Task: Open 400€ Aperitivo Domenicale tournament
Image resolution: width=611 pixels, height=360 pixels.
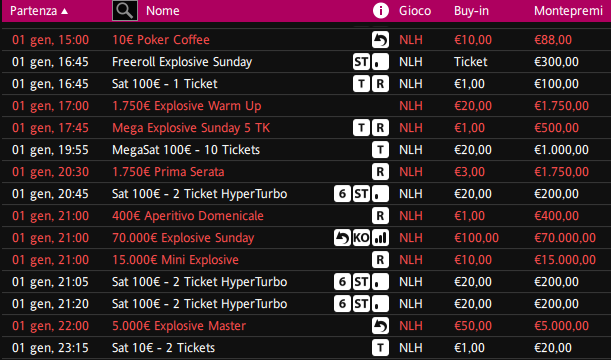Action: (x=188, y=216)
